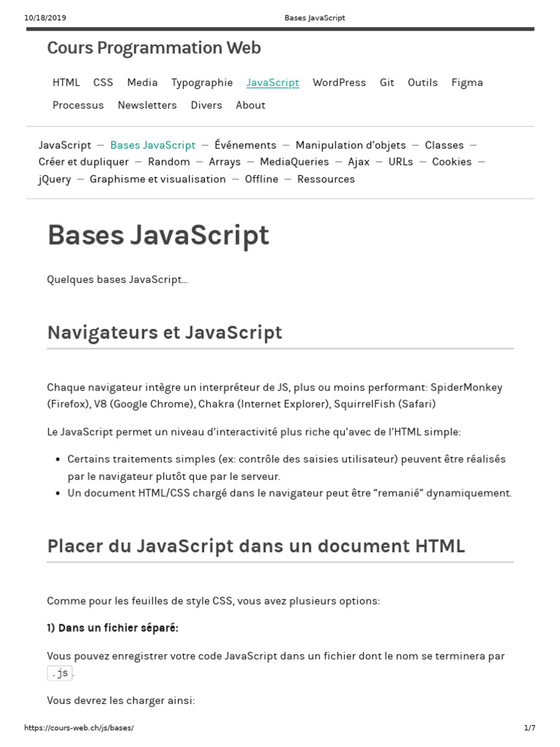This screenshot has width=560, height=747.
Task: Open the Outils menu link
Action: click(x=422, y=82)
